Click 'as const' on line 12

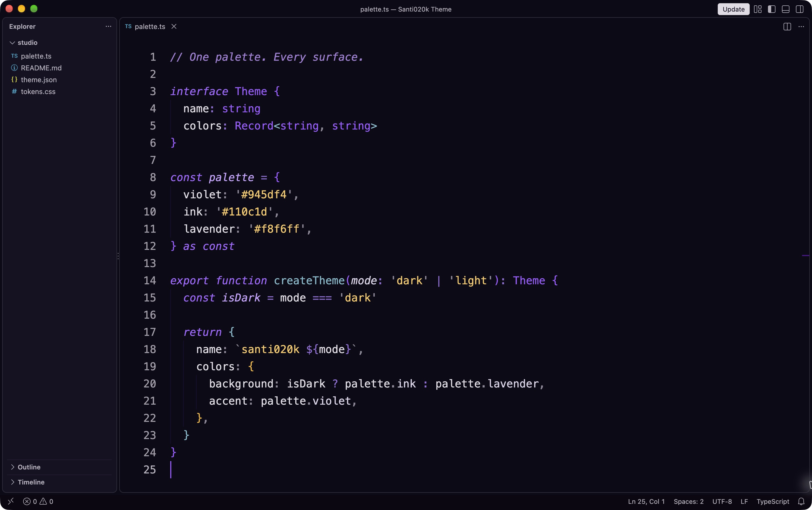(209, 246)
